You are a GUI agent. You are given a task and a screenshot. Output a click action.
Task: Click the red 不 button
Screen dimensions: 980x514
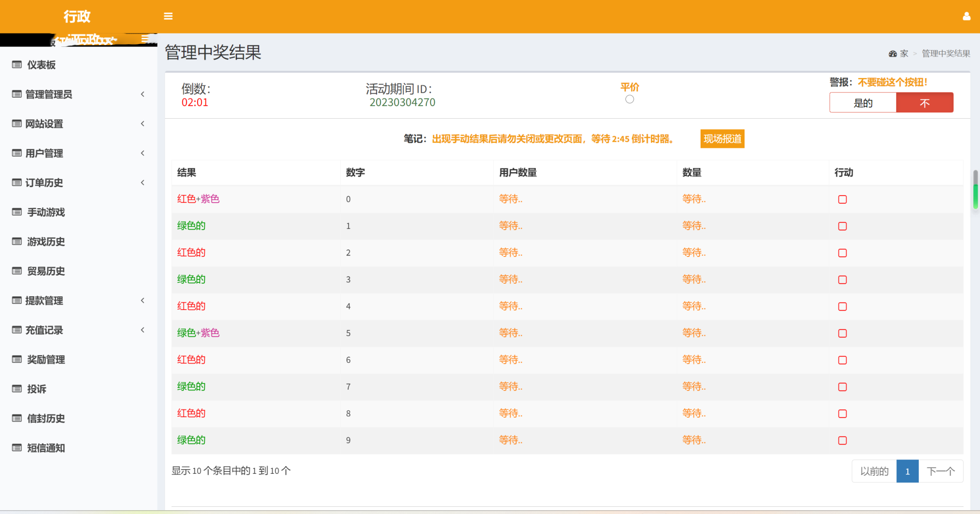coord(924,102)
